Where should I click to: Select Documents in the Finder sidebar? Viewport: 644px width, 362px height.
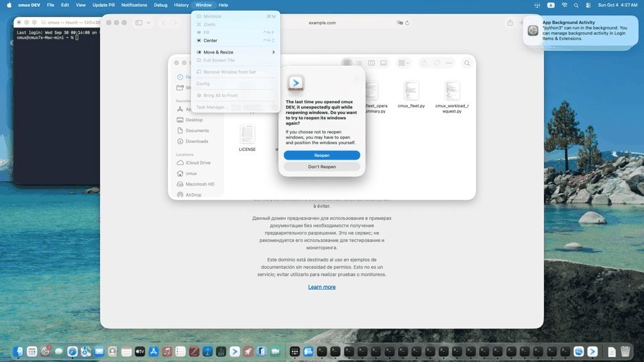click(197, 131)
